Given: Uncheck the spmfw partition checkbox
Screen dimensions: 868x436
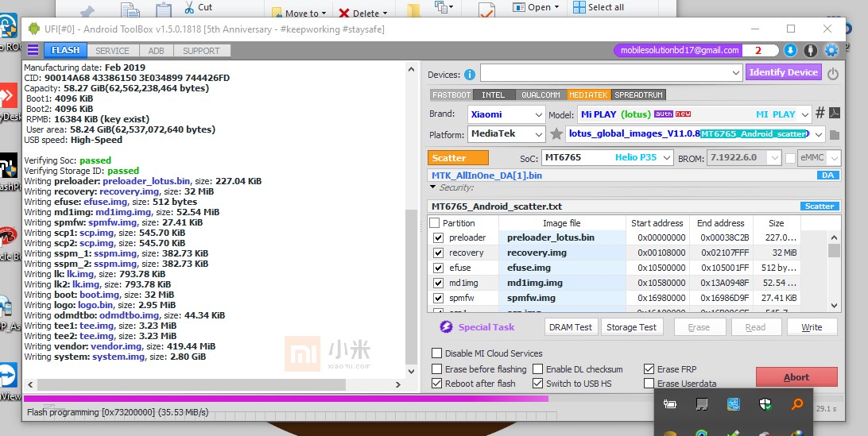Looking at the screenshot, I should (x=439, y=298).
